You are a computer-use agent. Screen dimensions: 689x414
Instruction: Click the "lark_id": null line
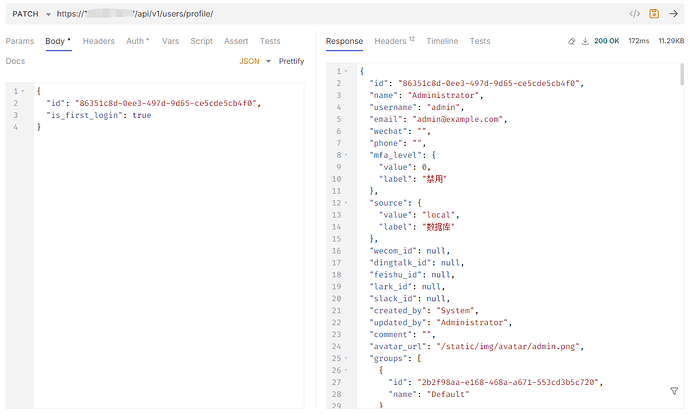pyautogui.click(x=407, y=287)
